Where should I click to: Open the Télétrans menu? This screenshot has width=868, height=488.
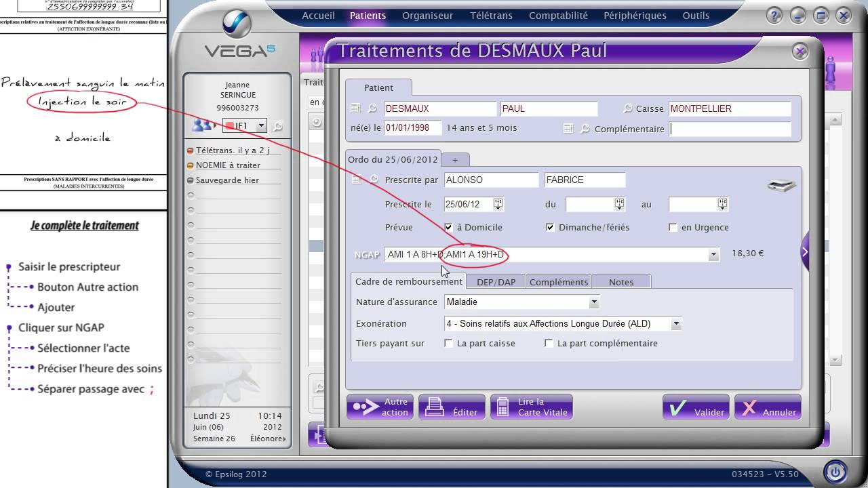pos(491,16)
